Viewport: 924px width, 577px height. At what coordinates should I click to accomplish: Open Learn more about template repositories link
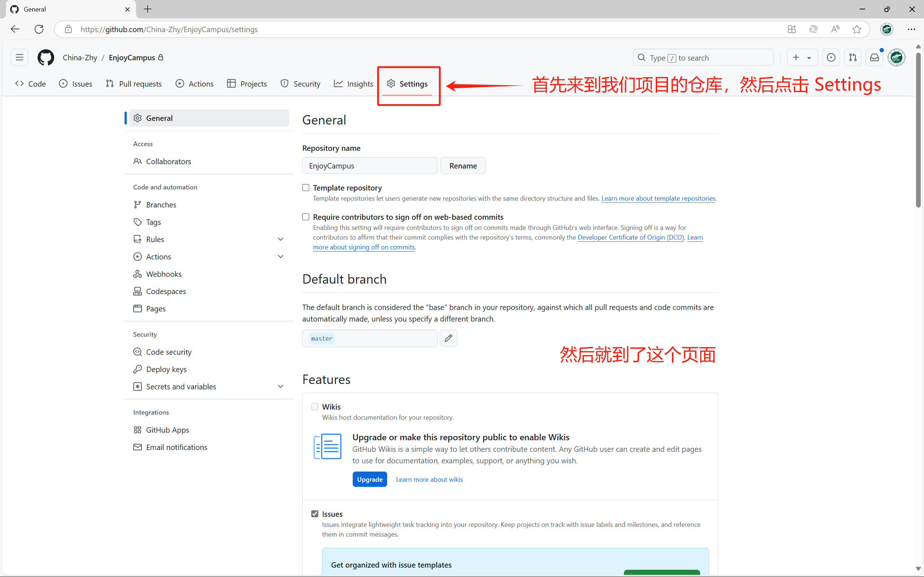click(658, 198)
